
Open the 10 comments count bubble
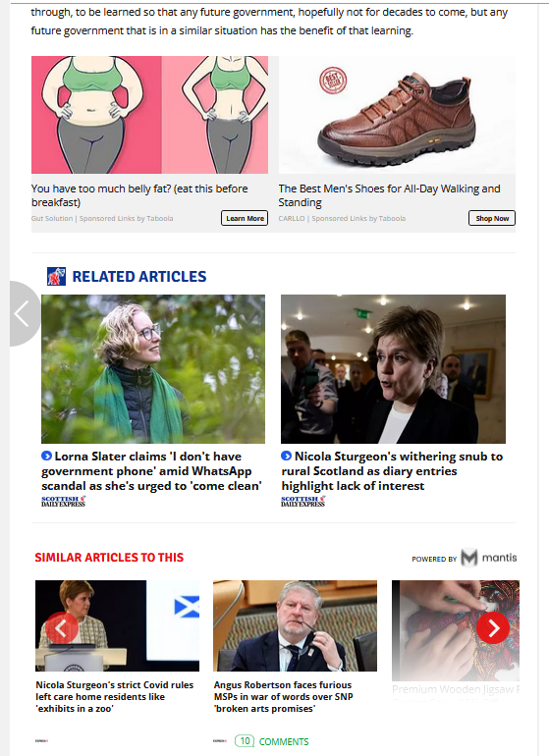tap(245, 741)
